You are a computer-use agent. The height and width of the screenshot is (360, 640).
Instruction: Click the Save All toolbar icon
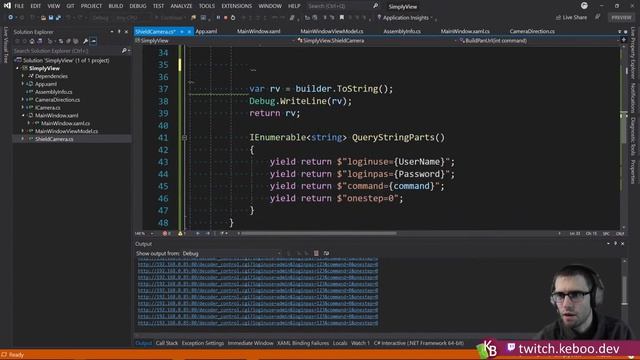pyautogui.click(x=58, y=18)
